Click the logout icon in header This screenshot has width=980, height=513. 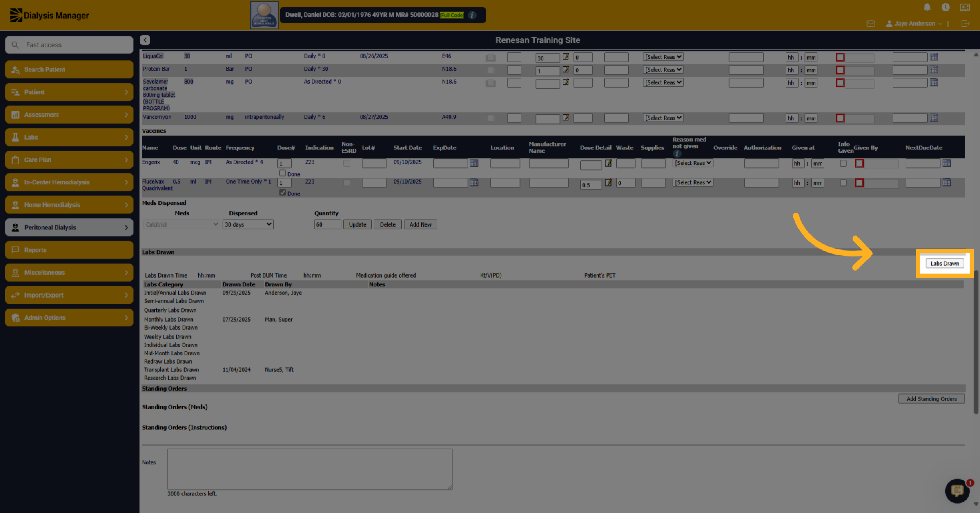coord(965,24)
